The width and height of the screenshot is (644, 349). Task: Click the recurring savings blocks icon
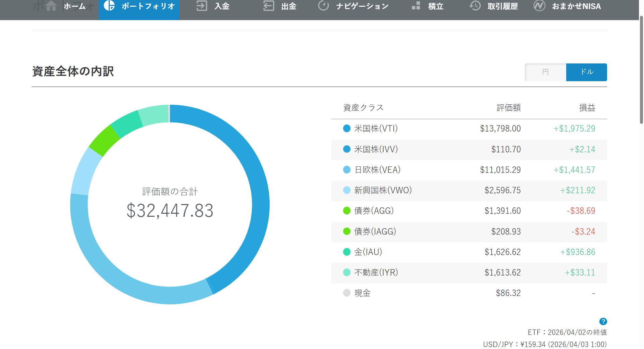click(x=416, y=6)
